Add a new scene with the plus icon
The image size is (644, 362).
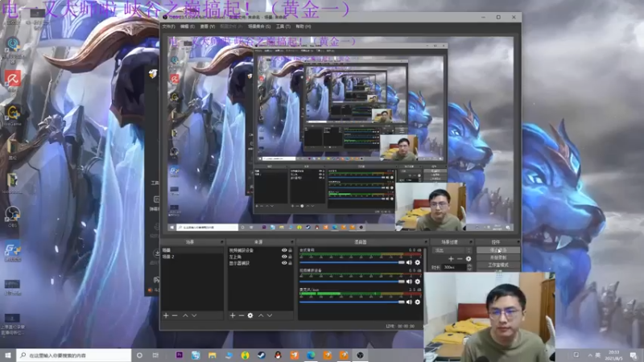coord(166,315)
